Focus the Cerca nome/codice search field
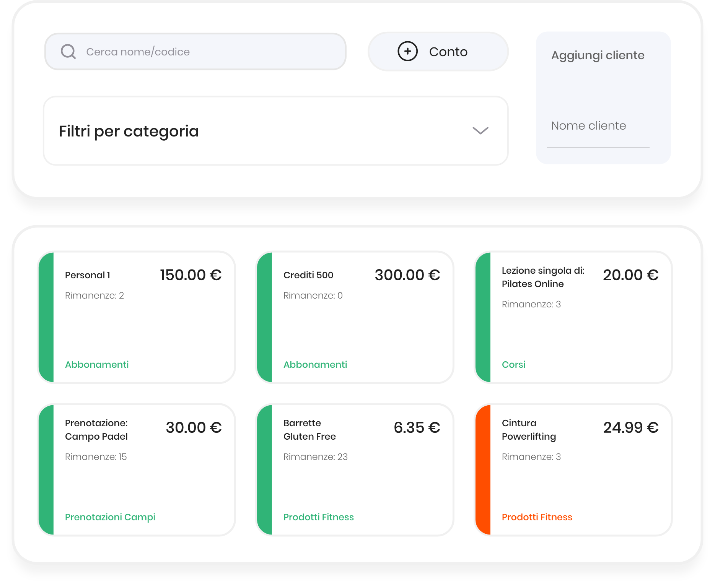This screenshot has width=715, height=588. (207, 52)
